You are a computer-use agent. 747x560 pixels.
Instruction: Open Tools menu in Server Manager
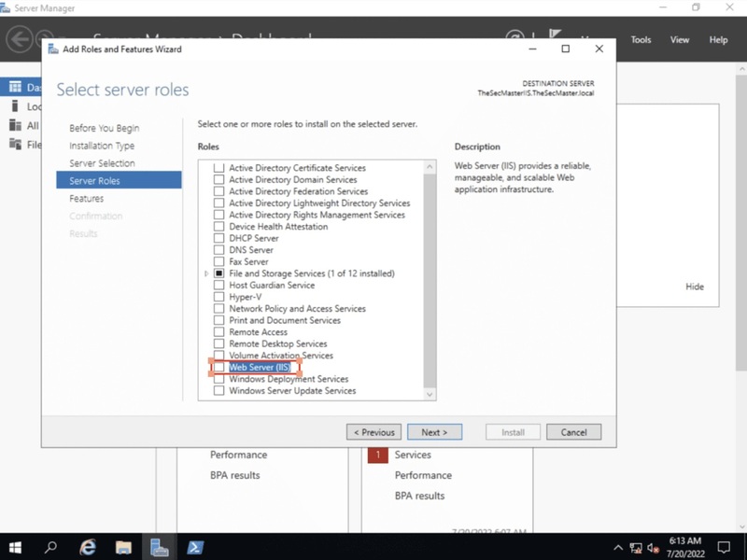(x=641, y=40)
